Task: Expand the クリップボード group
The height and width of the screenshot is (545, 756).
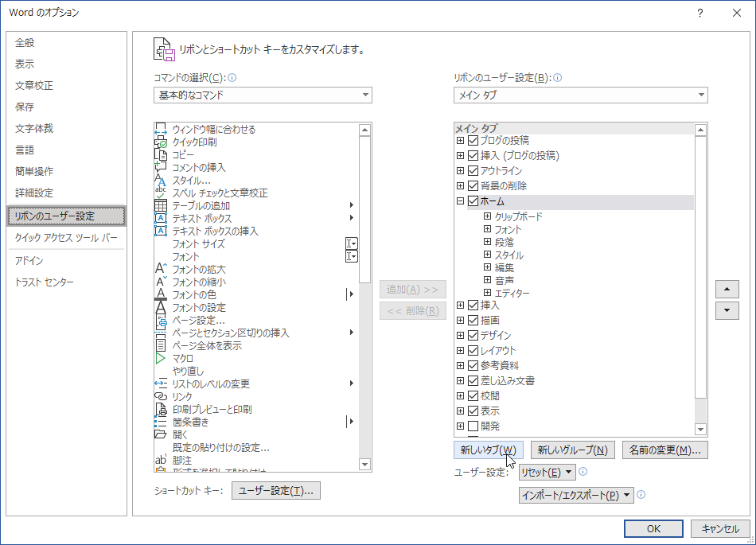Action: click(x=488, y=216)
